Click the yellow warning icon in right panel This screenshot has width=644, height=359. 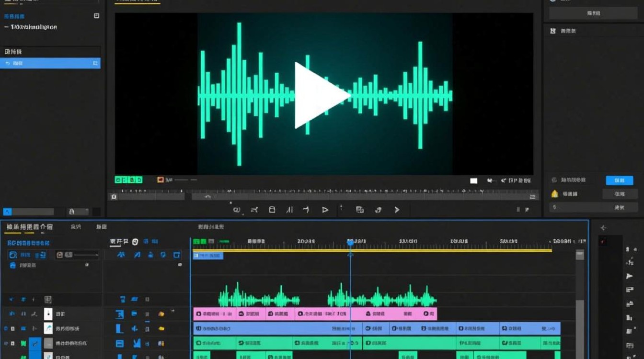click(555, 194)
